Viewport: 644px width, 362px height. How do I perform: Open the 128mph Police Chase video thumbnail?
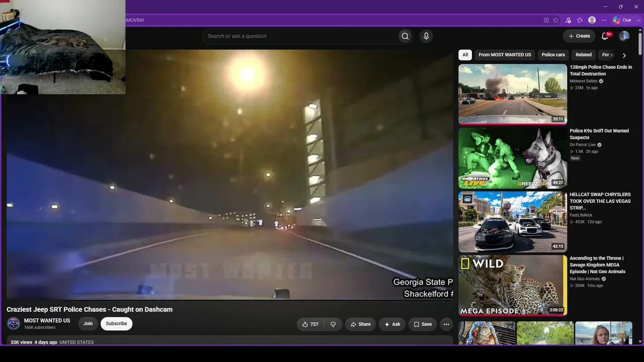tap(513, 94)
